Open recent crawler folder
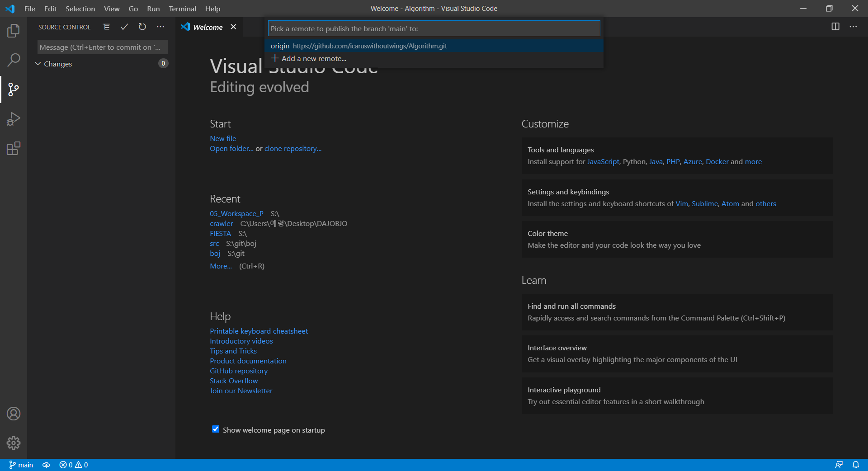The height and width of the screenshot is (471, 868). pyautogui.click(x=222, y=223)
